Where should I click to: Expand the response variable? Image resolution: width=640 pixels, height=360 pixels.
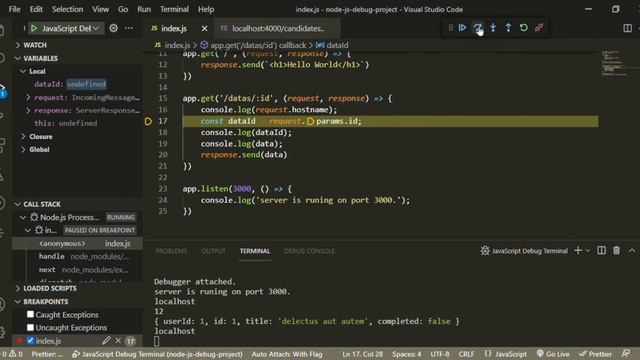28,111
